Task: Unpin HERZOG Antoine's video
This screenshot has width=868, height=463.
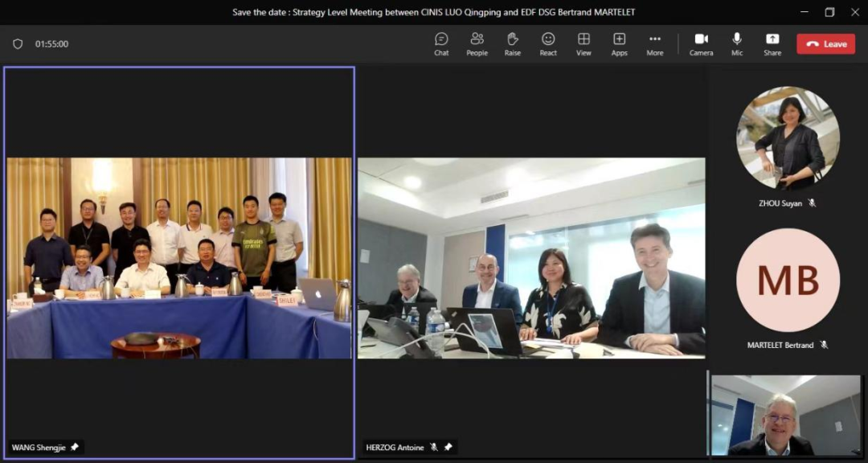Action: pyautogui.click(x=448, y=447)
